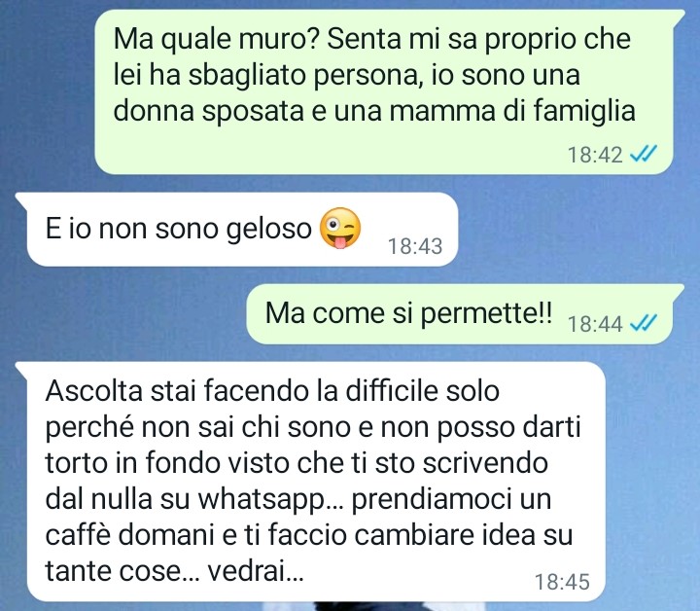The height and width of the screenshot is (611, 700).
Task: Tap the 18:43 timestamp
Action: coord(415,246)
